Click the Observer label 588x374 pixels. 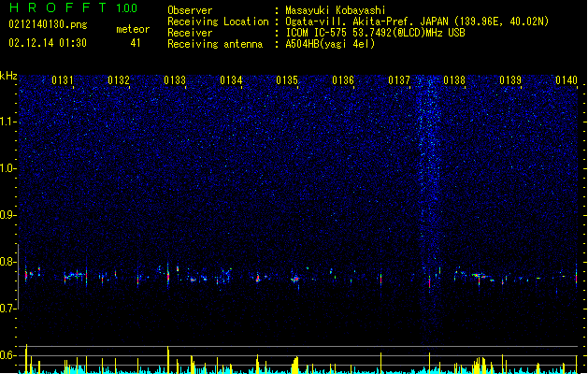pyautogui.click(x=190, y=10)
